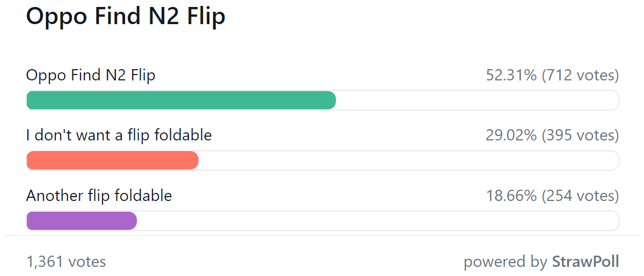The image size is (644, 276).
Task: Click the green filled result bar
Action: click(181, 100)
